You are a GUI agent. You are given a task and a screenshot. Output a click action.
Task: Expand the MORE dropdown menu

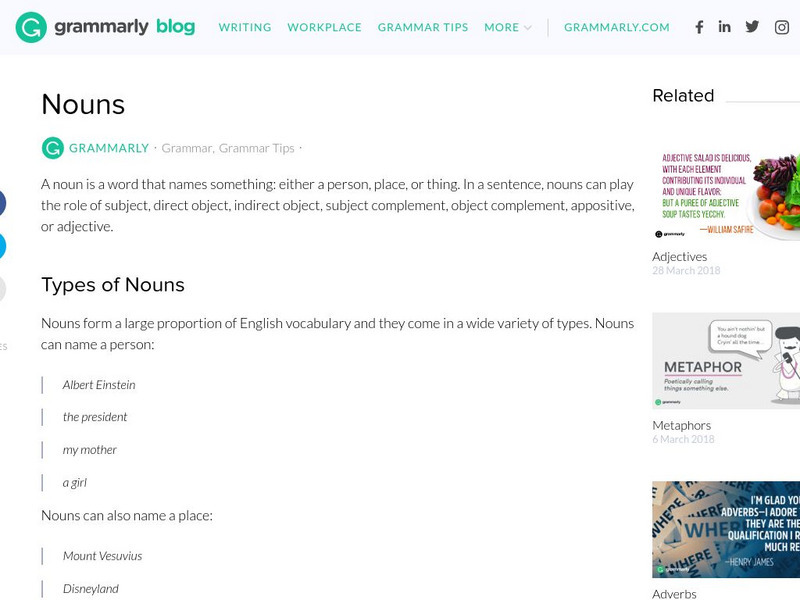508,27
